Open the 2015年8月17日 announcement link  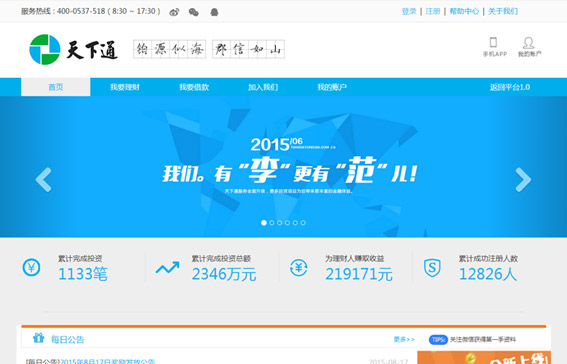[107, 361]
